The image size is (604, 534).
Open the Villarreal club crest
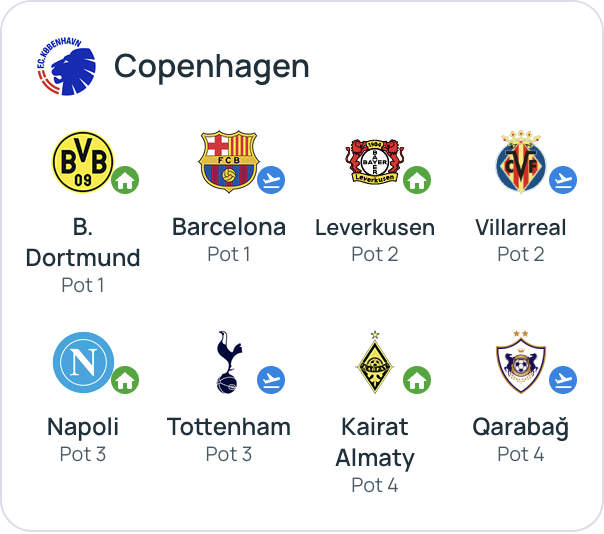tap(520, 162)
